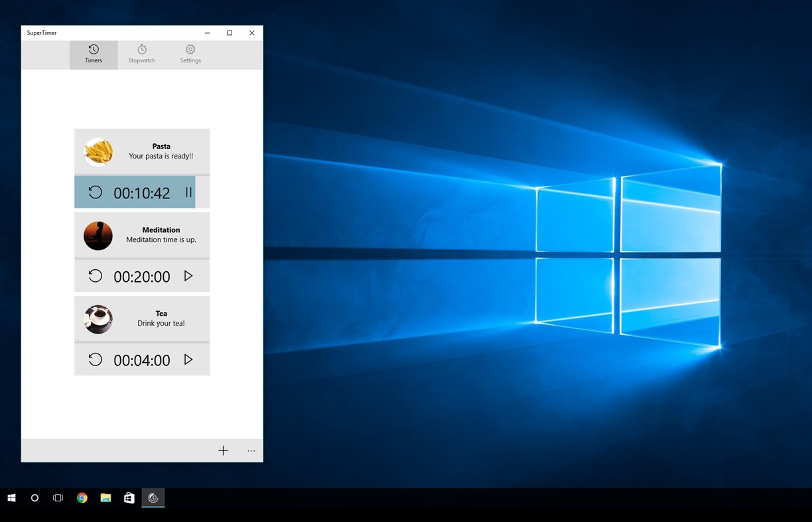Viewport: 812px width, 522px height.
Task: Click the Pasta fries thumbnail image
Action: [x=98, y=151]
